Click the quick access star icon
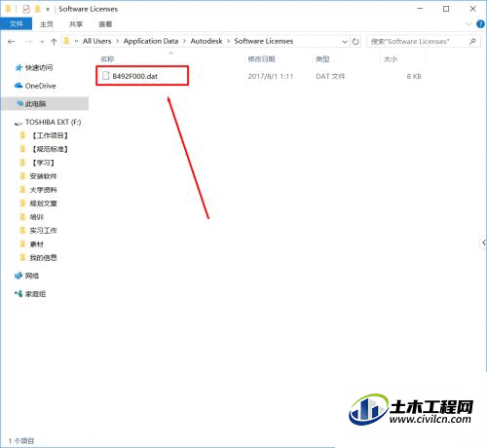487x448 pixels. pyautogui.click(x=19, y=67)
